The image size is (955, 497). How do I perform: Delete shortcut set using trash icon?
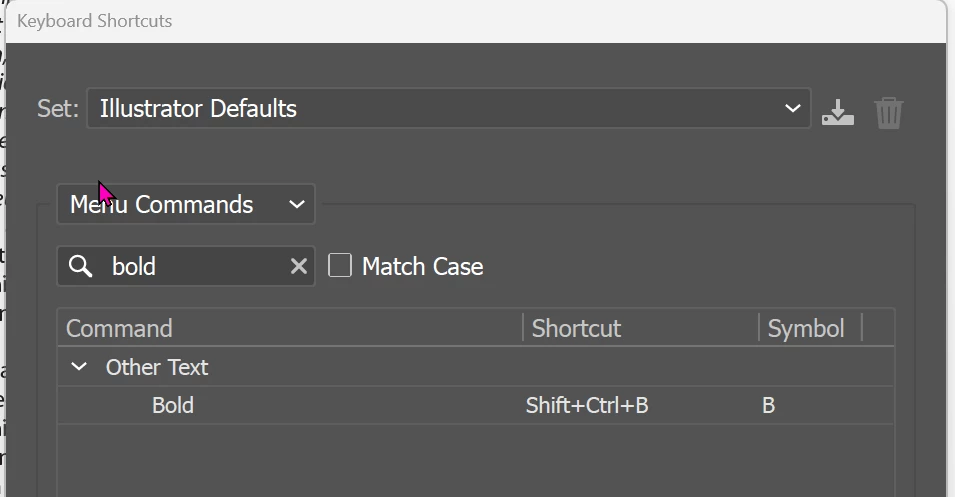coord(889,113)
